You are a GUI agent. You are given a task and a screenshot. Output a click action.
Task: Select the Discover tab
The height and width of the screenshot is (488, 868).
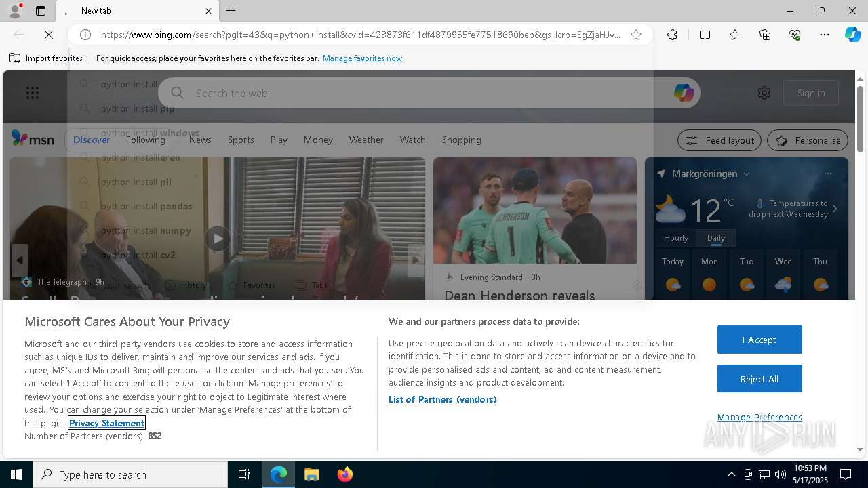92,140
